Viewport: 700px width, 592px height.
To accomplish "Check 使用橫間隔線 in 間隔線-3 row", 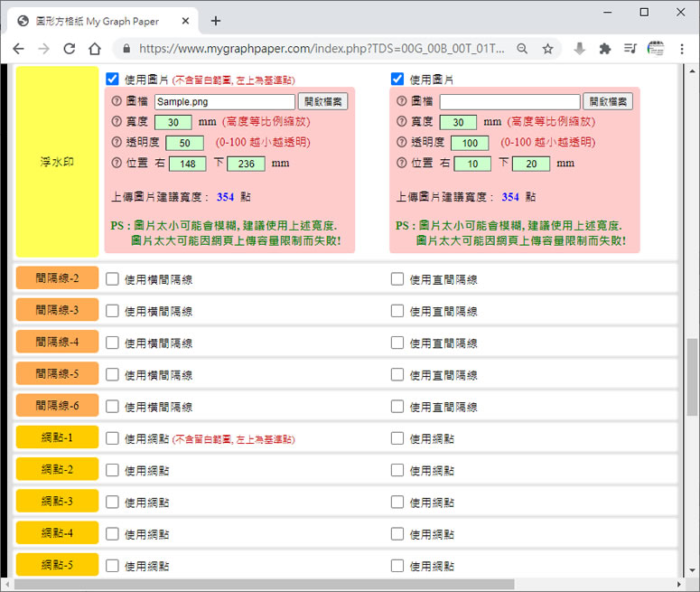I will (113, 311).
